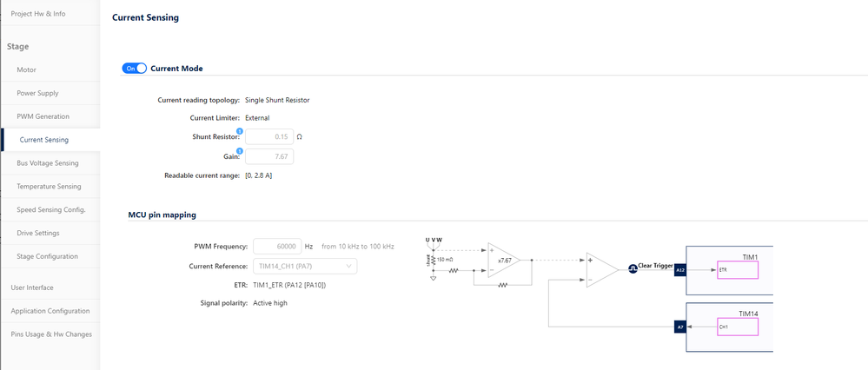Click the 150 mΩ shunt resistor symbol
The width and height of the screenshot is (868, 370).
[434, 259]
